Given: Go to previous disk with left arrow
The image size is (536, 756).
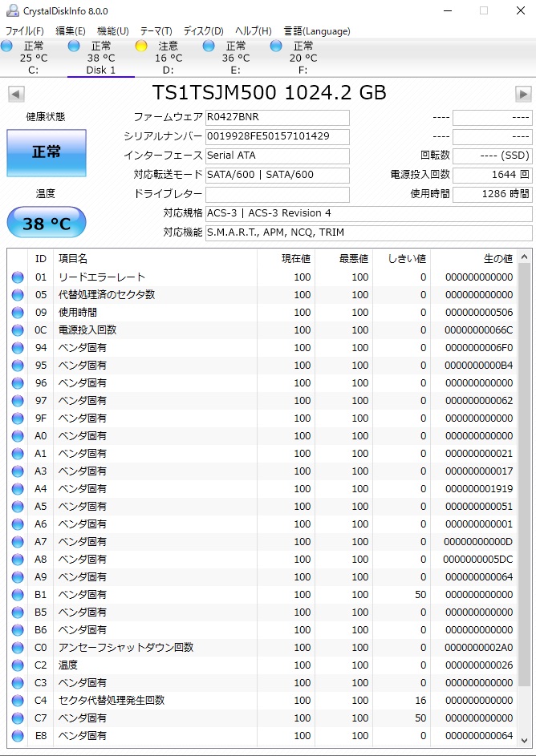Looking at the screenshot, I should (x=16, y=94).
